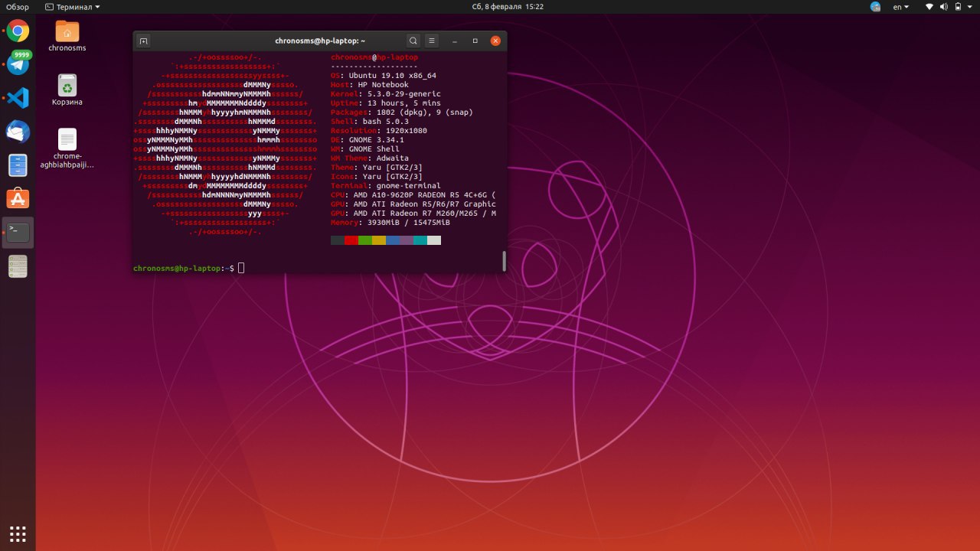Image resolution: width=980 pixels, height=551 pixels.
Task: Click the WM Theme line Adwaita
Action: pyautogui.click(x=370, y=158)
